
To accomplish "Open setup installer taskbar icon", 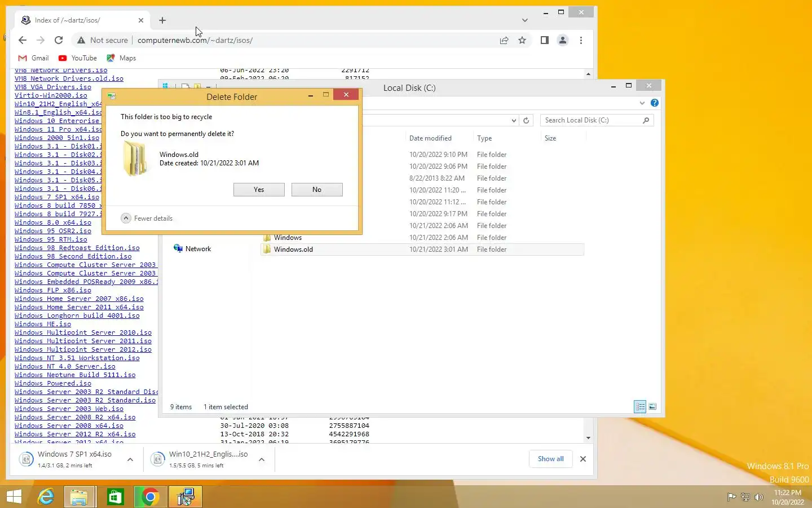I will (x=186, y=497).
